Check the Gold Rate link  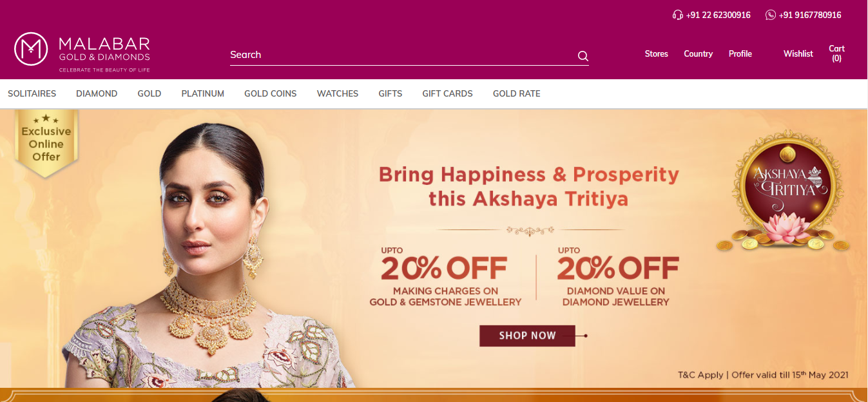517,93
